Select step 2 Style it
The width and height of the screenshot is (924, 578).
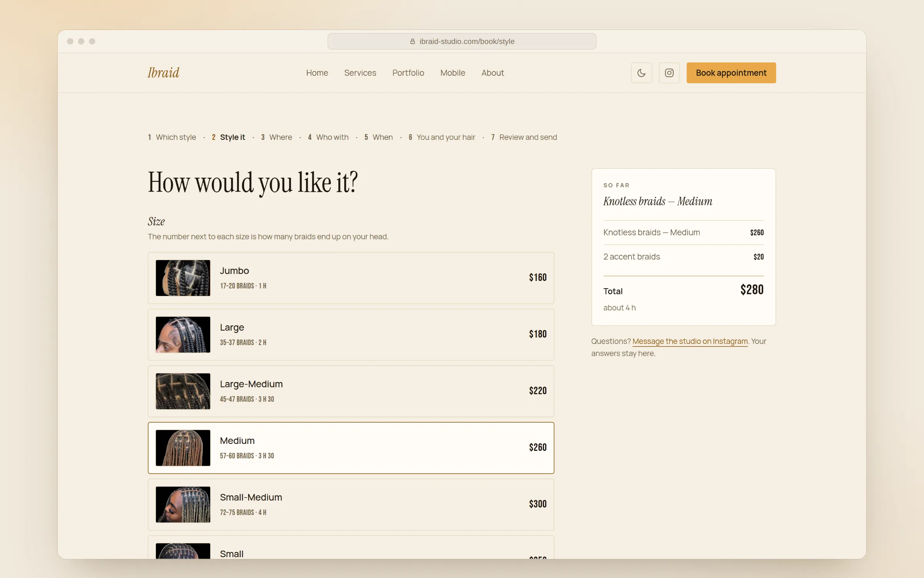228,137
